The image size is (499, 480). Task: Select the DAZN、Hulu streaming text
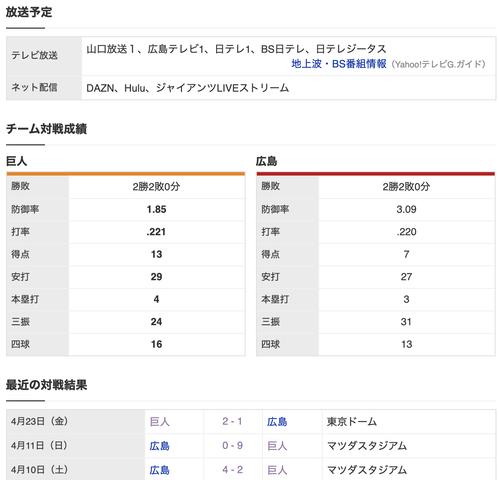(187, 88)
